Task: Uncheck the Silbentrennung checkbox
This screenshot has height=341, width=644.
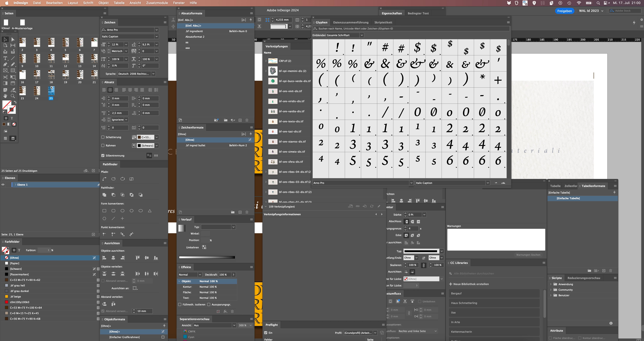Action: pyautogui.click(x=103, y=156)
